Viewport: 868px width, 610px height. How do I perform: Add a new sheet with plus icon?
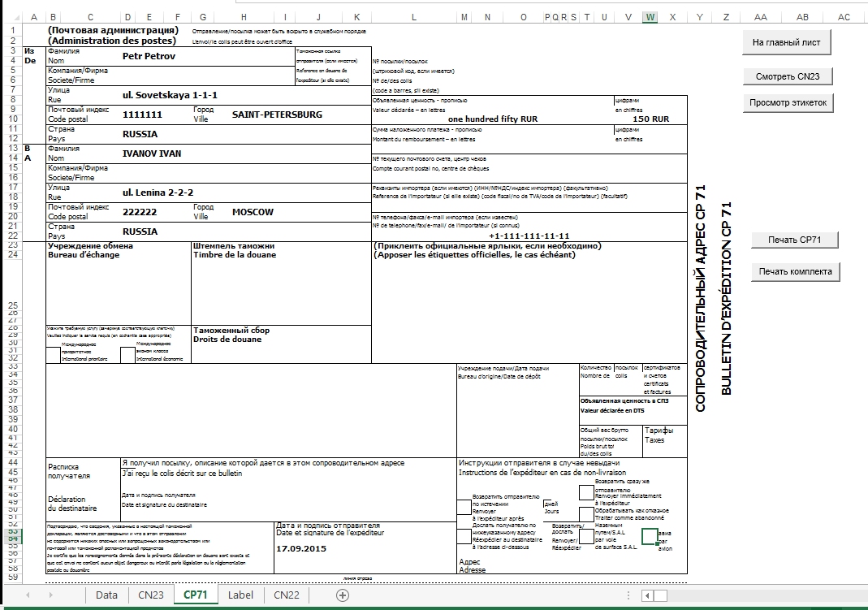click(343, 595)
